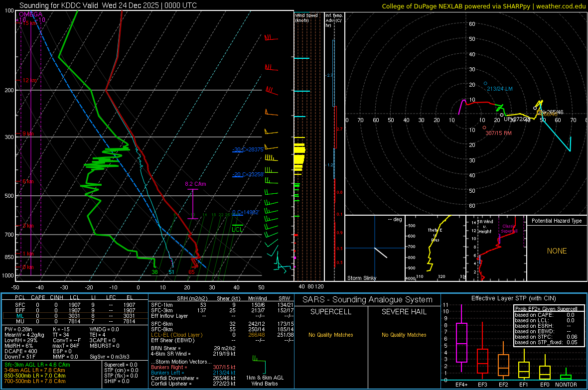Click the 'DCAPE = 400' value
Screen dimensions: 588x390
pyautogui.click(x=20, y=351)
